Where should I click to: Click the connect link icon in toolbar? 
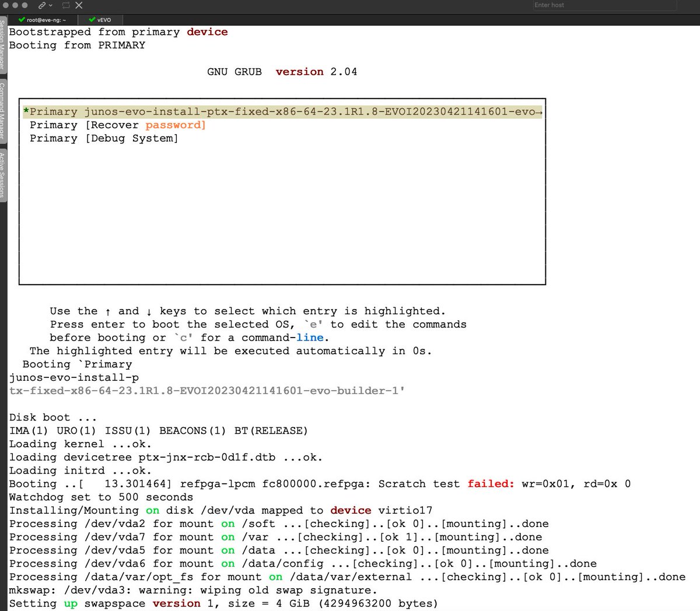point(42,5)
